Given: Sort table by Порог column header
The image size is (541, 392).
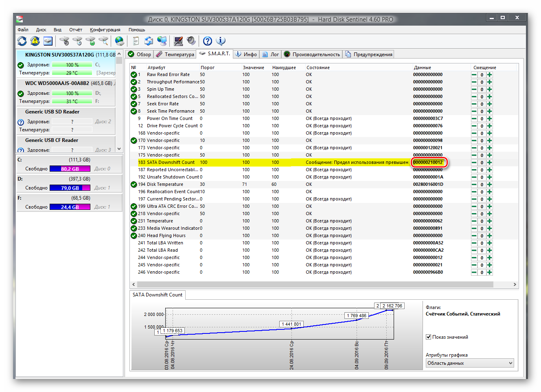Looking at the screenshot, I should 208,68.
